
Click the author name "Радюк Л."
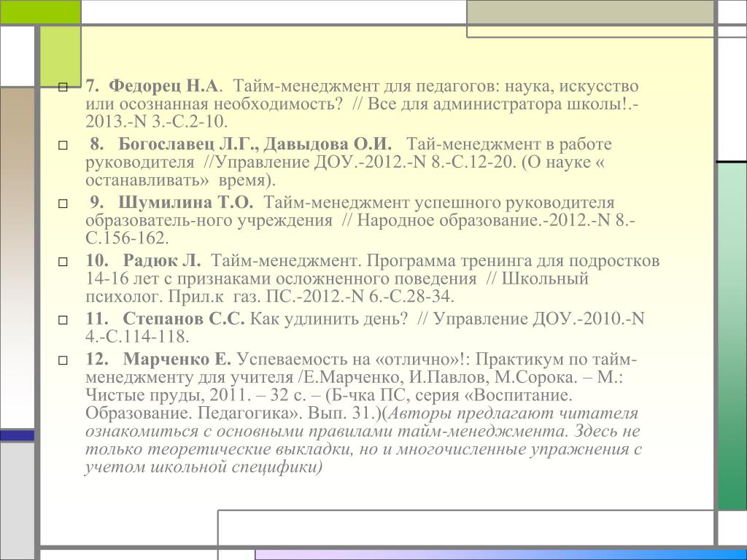(x=162, y=260)
